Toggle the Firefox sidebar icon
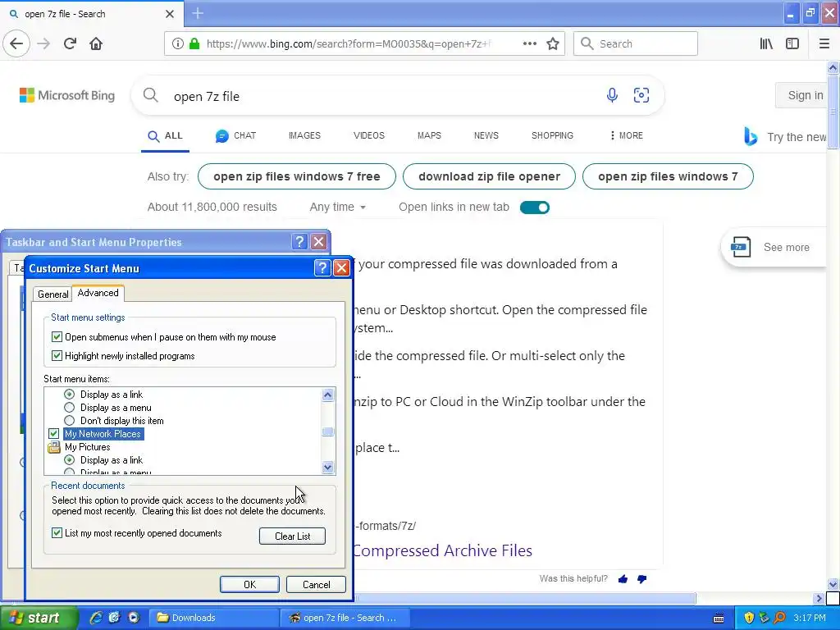The image size is (840, 630). coord(792,43)
